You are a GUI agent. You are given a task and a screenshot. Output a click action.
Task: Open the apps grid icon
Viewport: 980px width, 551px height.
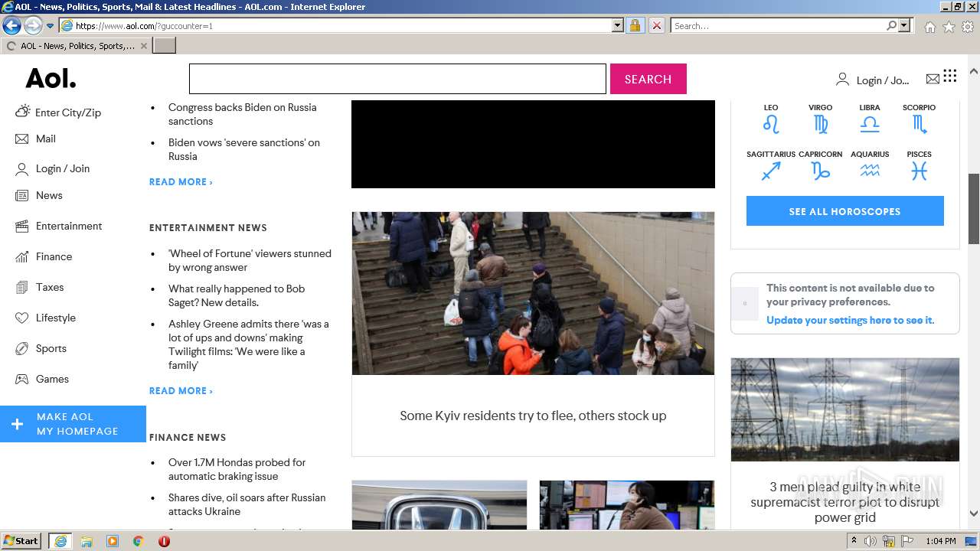click(950, 76)
